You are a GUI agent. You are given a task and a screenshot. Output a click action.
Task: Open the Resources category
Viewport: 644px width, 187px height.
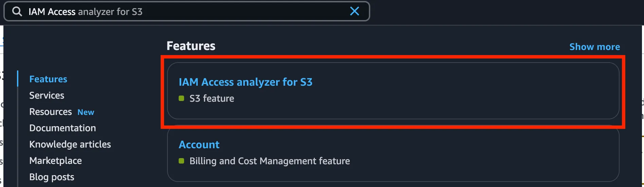[x=51, y=112]
